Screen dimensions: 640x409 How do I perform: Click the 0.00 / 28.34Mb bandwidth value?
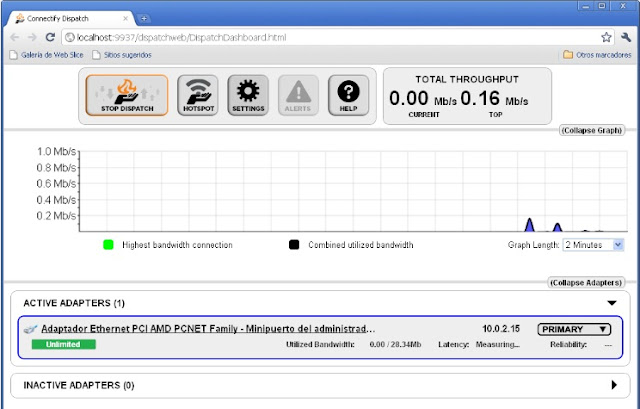pos(395,345)
